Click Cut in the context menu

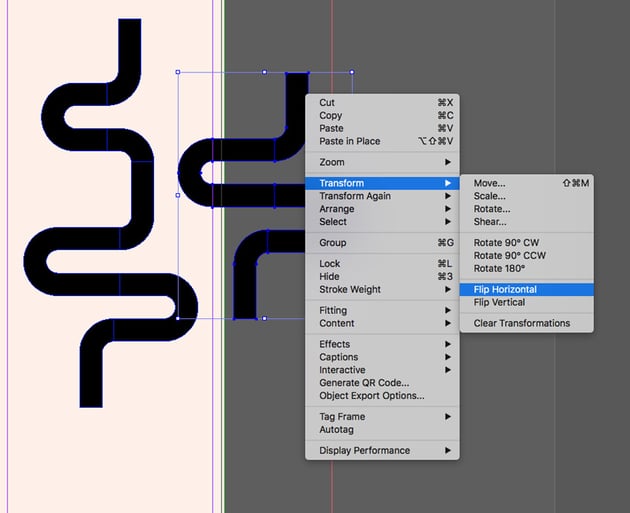coord(327,102)
